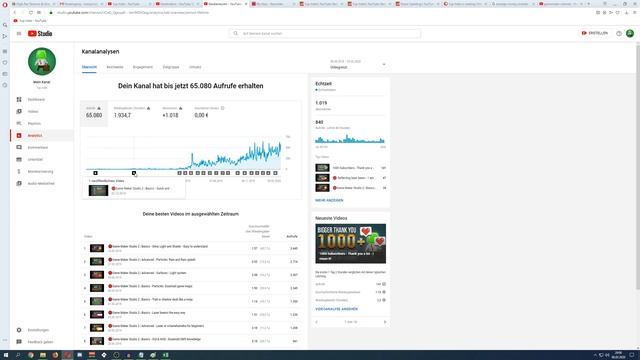Switch to the Engagement tab
The image size is (640, 360).
142,67
